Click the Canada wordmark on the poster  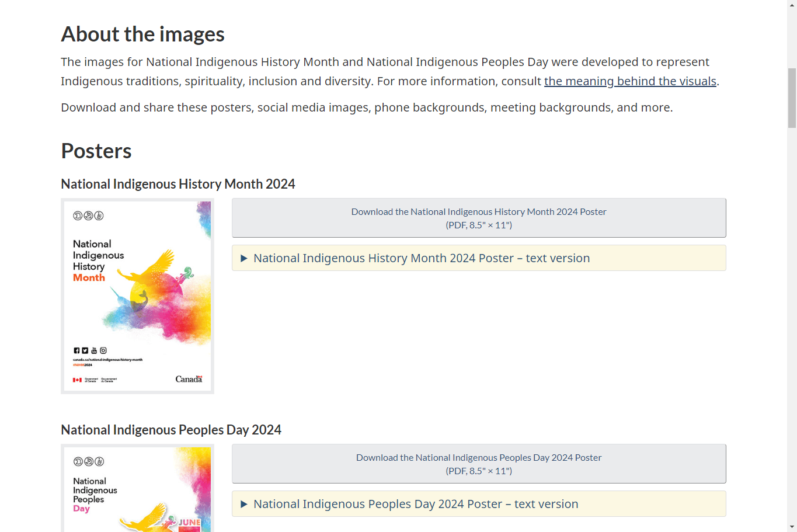(x=188, y=379)
